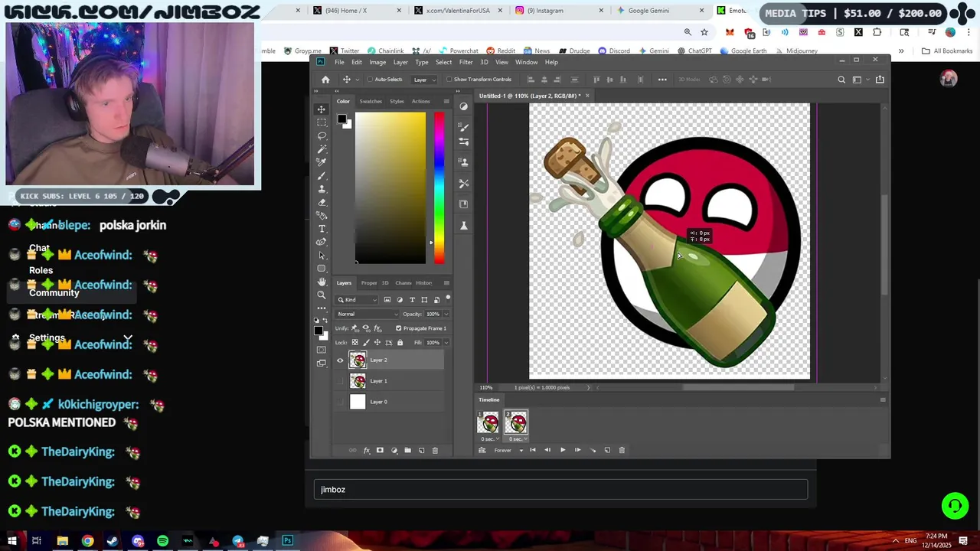Switch to the Actions tab
The image size is (980, 551).
tap(420, 101)
